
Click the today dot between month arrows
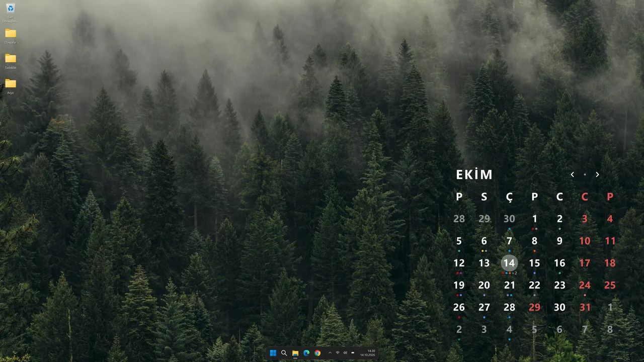coord(585,174)
